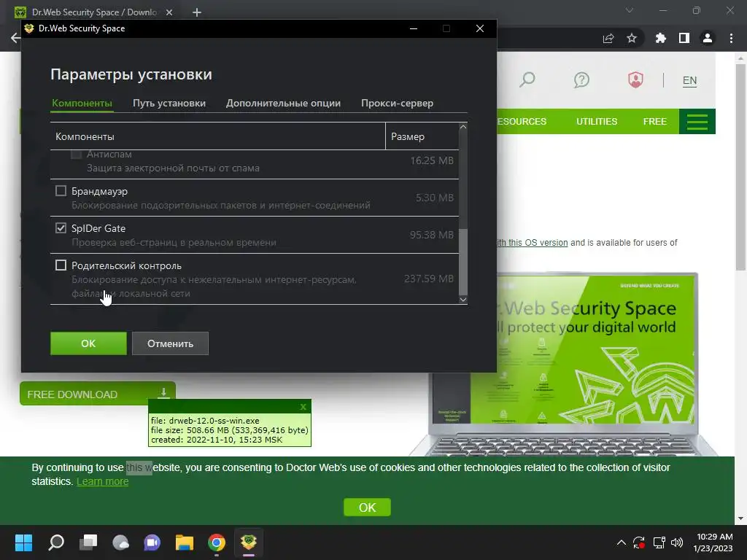Screen dimensions: 747x560
Task: Toggle the greyed Антиспам checkbox
Action: (x=76, y=155)
